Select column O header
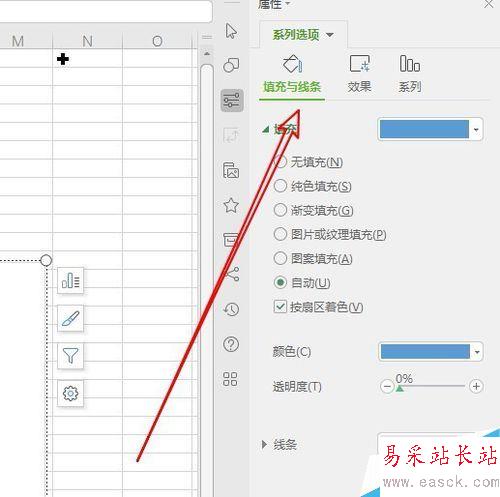Image resolution: width=500 pixels, height=497 pixels. tap(157, 41)
